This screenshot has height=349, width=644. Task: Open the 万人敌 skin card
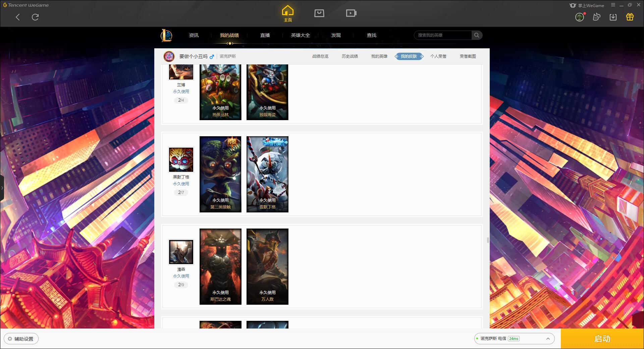tap(267, 266)
